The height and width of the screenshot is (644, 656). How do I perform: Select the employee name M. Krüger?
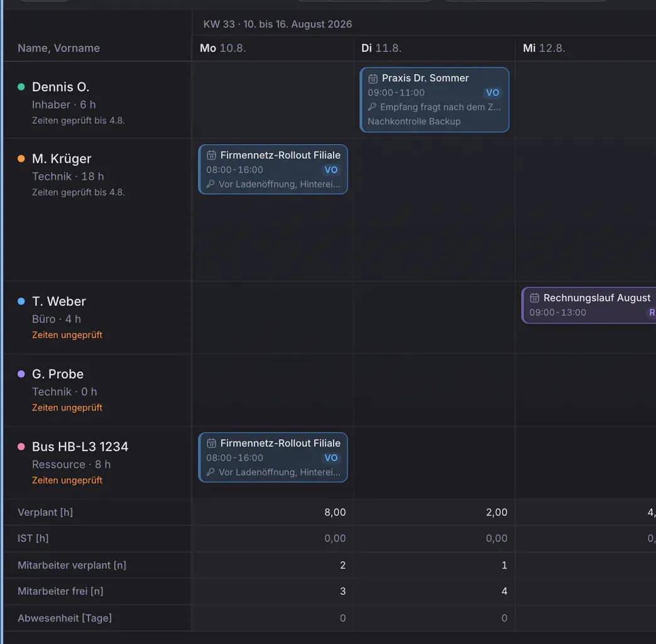pos(62,158)
